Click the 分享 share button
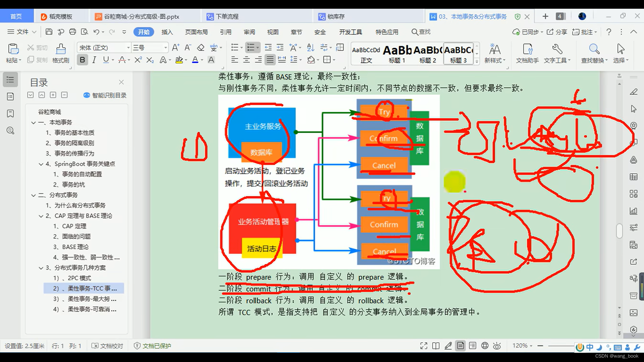644x362 pixels. (557, 32)
